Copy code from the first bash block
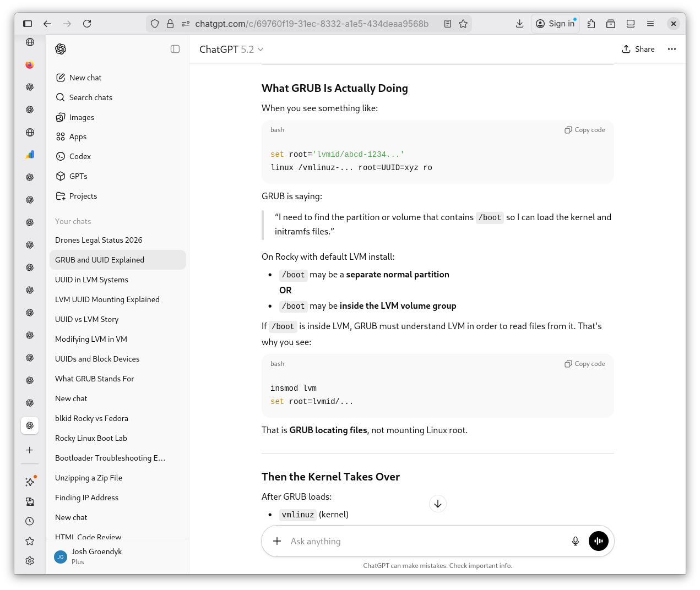The height and width of the screenshot is (590, 700). tap(585, 130)
